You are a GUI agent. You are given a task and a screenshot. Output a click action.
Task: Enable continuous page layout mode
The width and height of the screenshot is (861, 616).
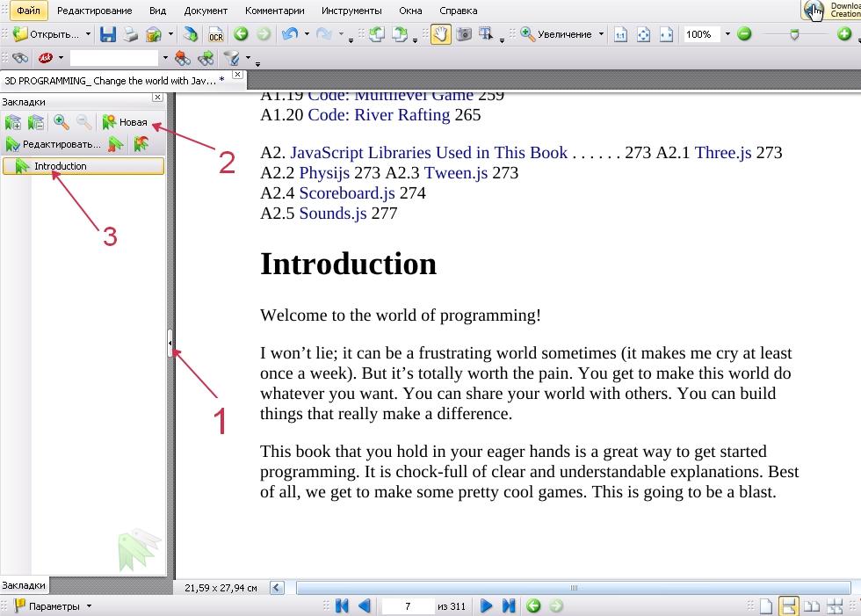click(x=788, y=606)
